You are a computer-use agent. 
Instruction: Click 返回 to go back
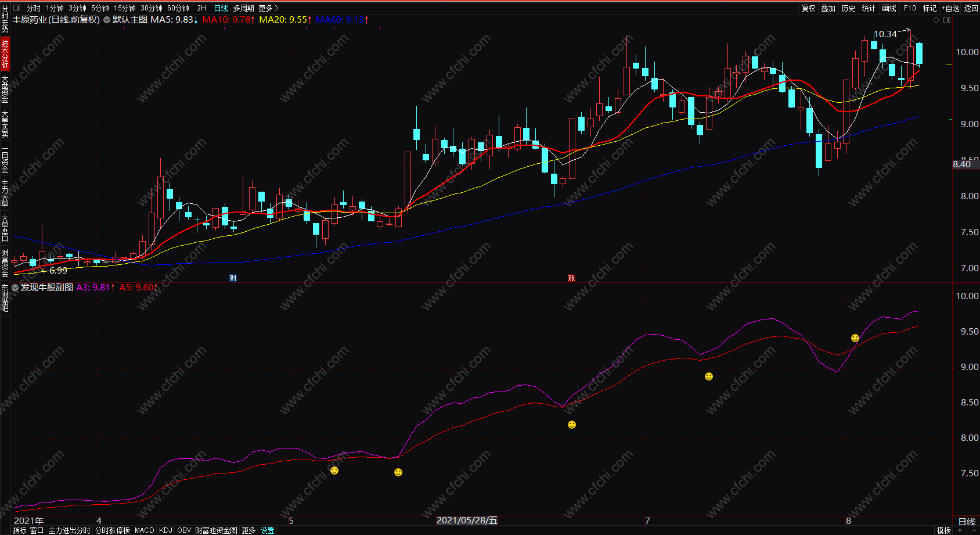(971, 8)
